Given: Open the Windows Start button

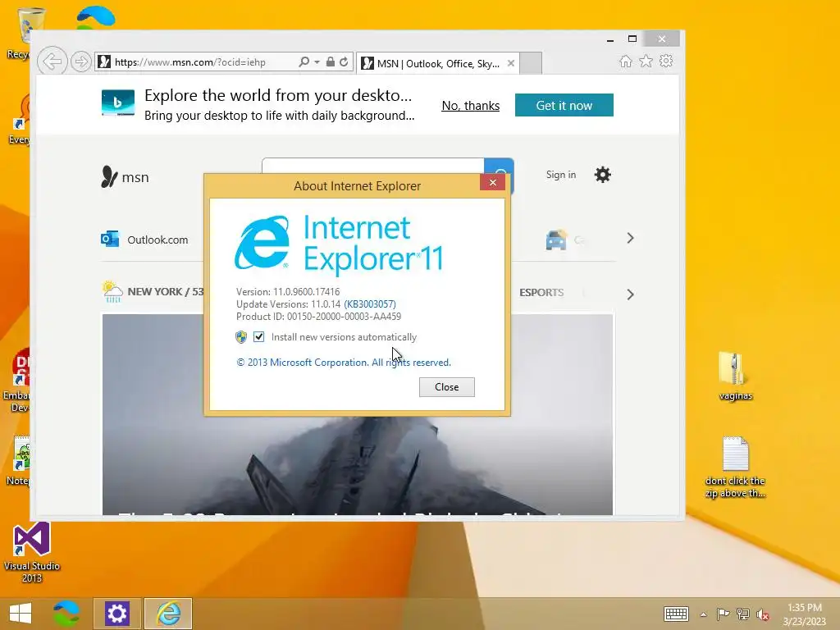Looking at the screenshot, I should coord(21,614).
